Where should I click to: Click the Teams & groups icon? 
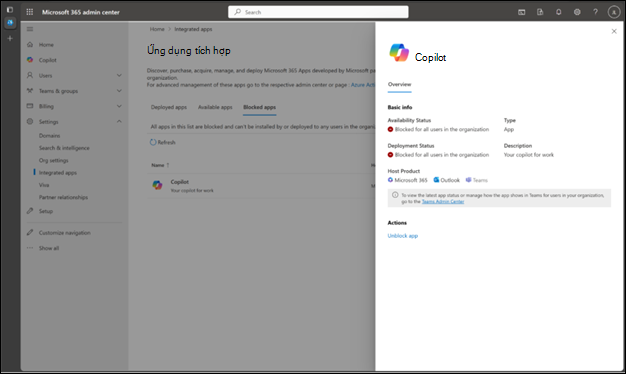point(30,91)
